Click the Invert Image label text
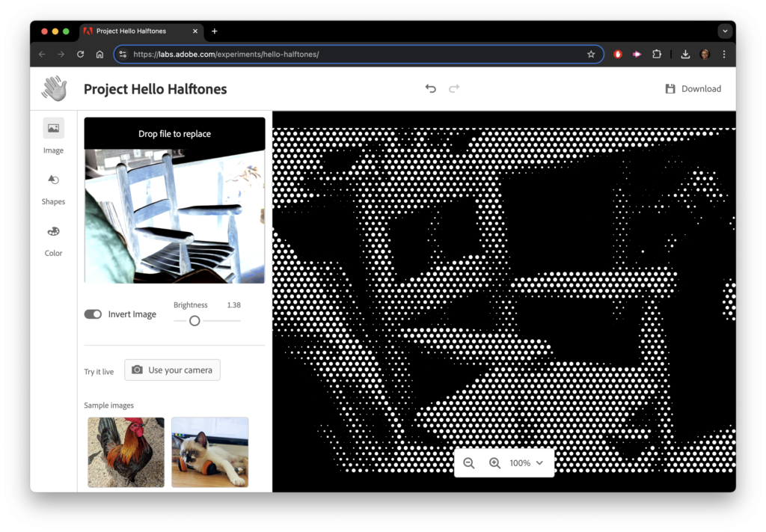Image resolution: width=766 pixels, height=532 pixels. click(132, 314)
